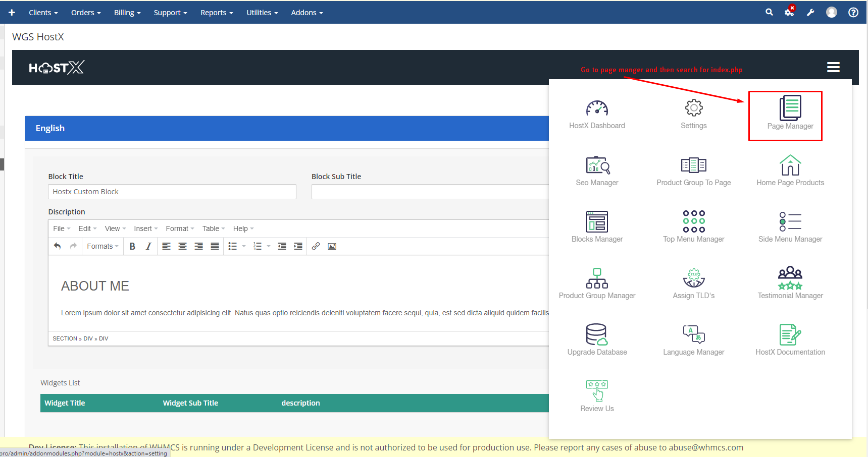Toggle bold formatting in editor
Viewport: 868px width, 457px height.
(x=132, y=246)
